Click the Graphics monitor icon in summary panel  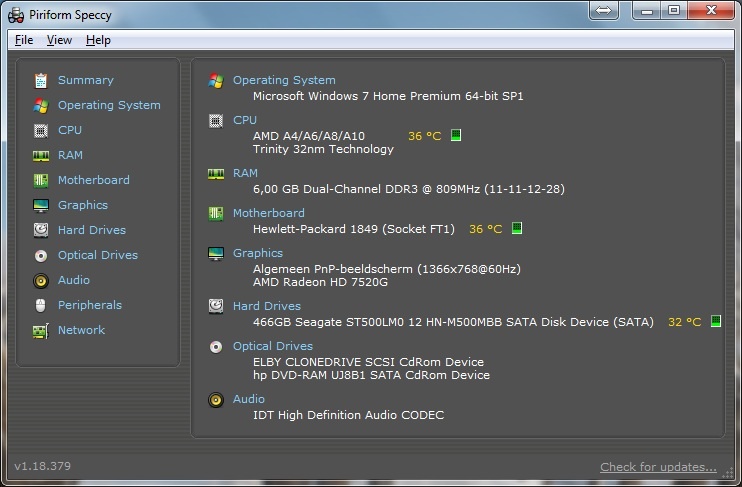[x=216, y=254]
